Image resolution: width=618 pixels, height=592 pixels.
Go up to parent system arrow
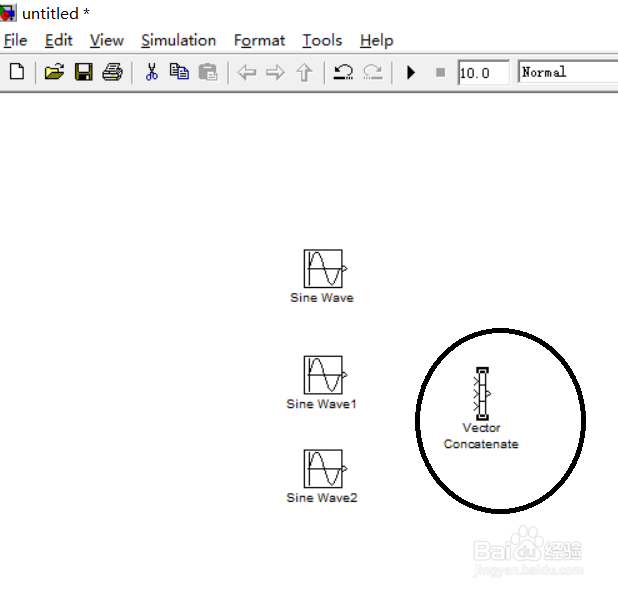[304, 73]
